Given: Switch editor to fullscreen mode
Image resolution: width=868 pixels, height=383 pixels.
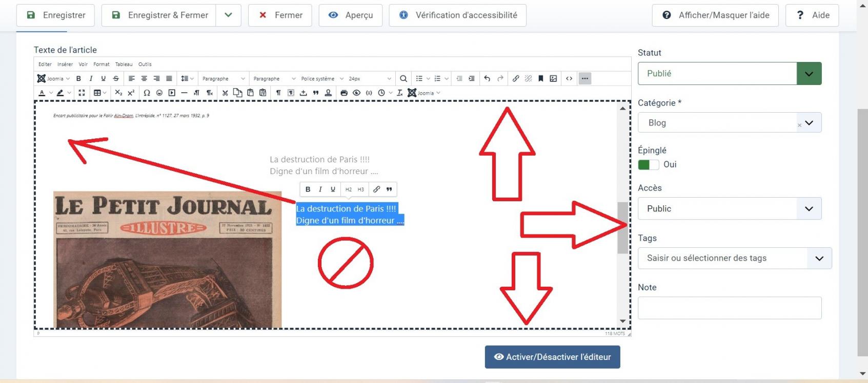Looking at the screenshot, I should pyautogui.click(x=82, y=93).
